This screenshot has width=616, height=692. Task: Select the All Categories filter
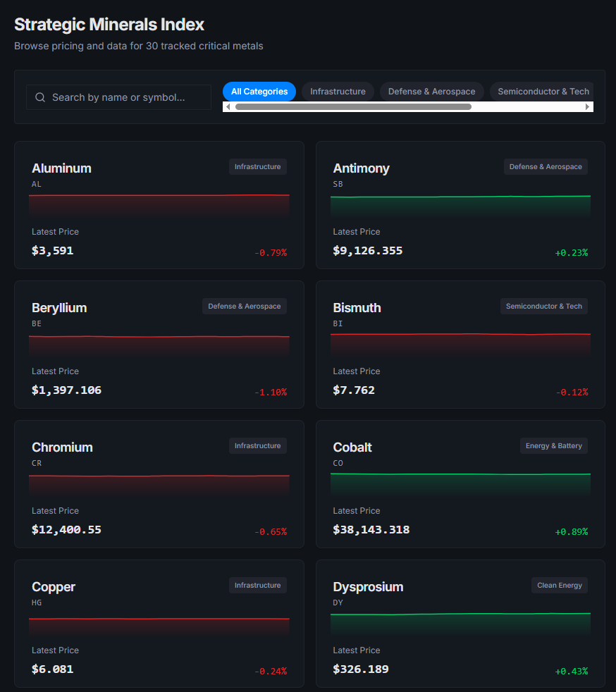click(259, 92)
